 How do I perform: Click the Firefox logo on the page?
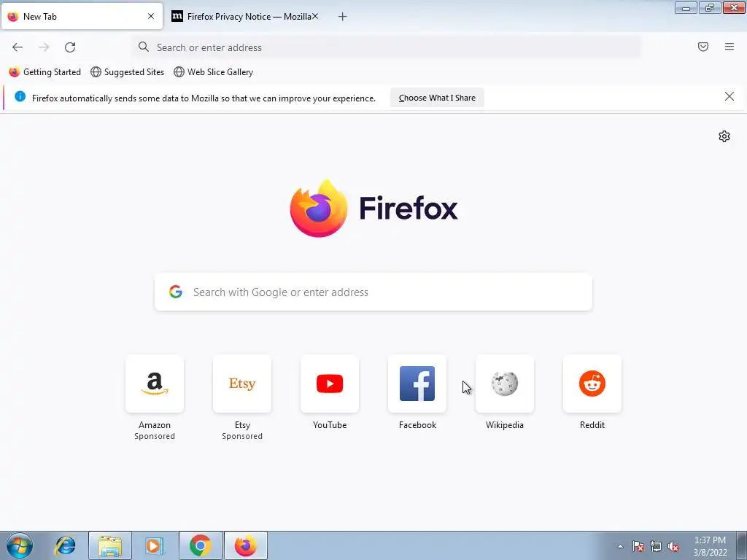373,208
